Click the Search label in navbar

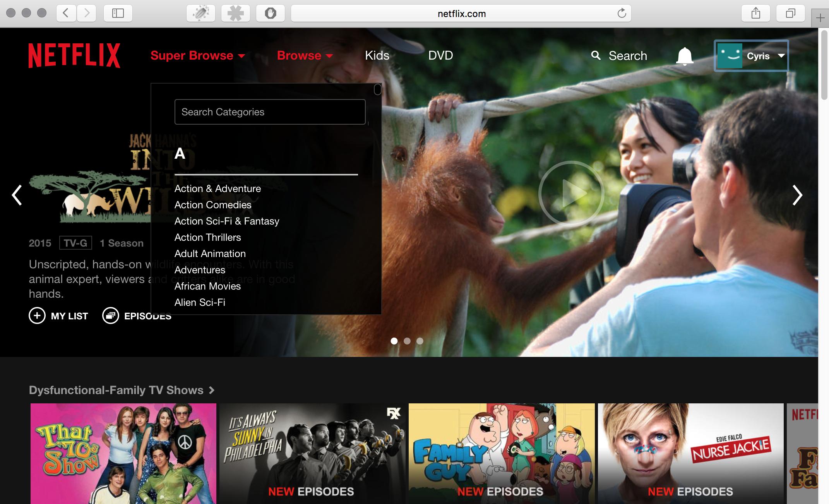click(628, 56)
